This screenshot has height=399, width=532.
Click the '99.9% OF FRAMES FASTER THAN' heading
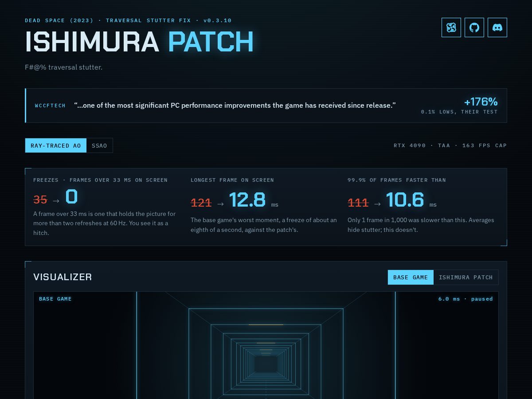(x=397, y=180)
